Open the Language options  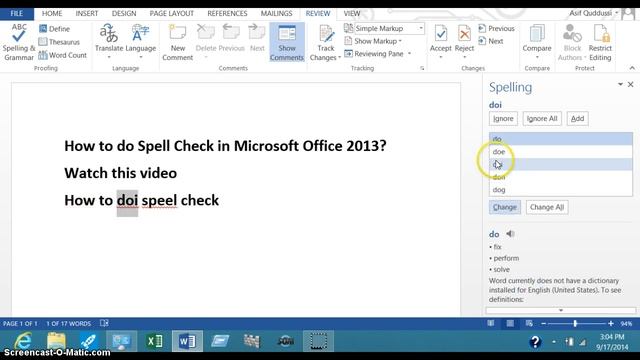coord(140,42)
